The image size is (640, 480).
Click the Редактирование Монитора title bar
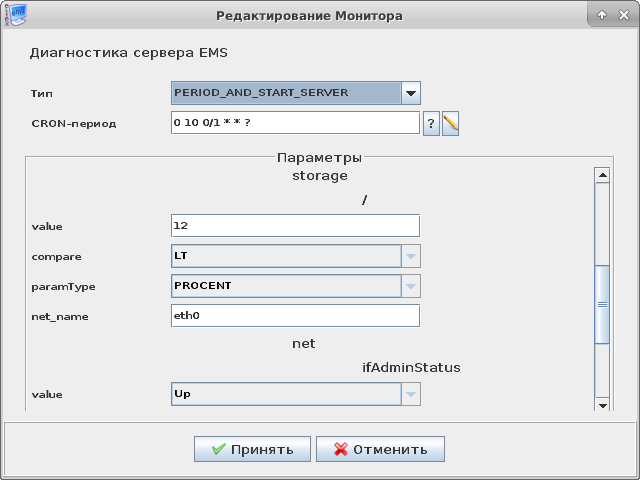[x=310, y=15]
